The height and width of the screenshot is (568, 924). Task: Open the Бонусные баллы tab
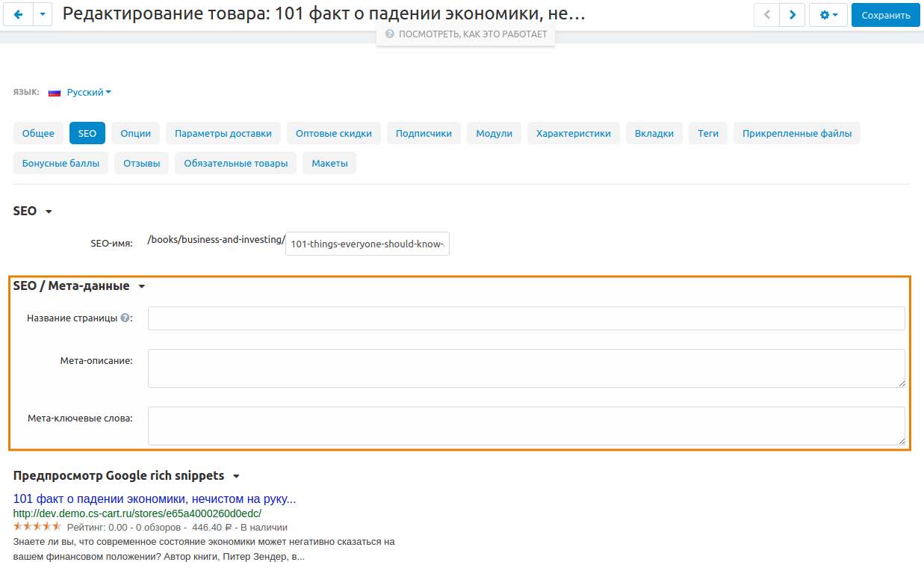click(61, 163)
